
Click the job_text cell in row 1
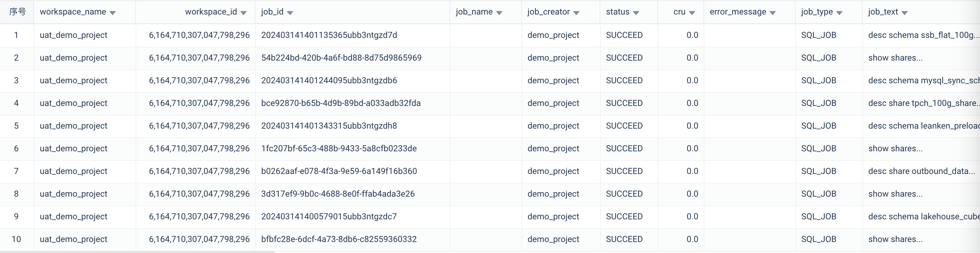coord(921,35)
